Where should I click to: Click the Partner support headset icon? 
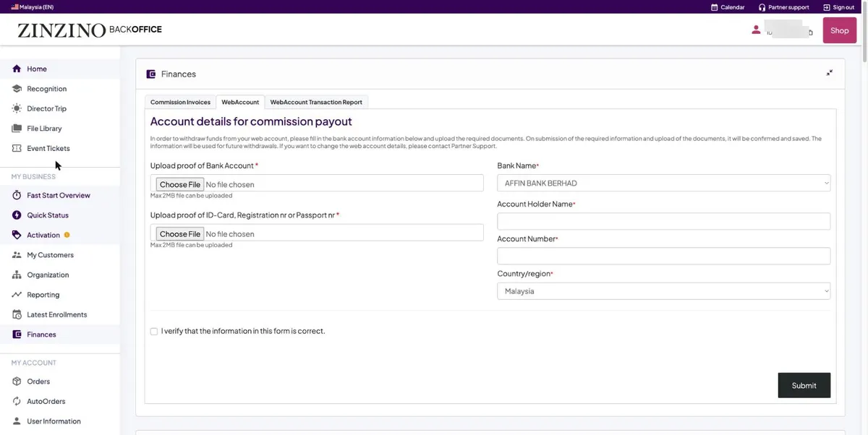(x=762, y=7)
